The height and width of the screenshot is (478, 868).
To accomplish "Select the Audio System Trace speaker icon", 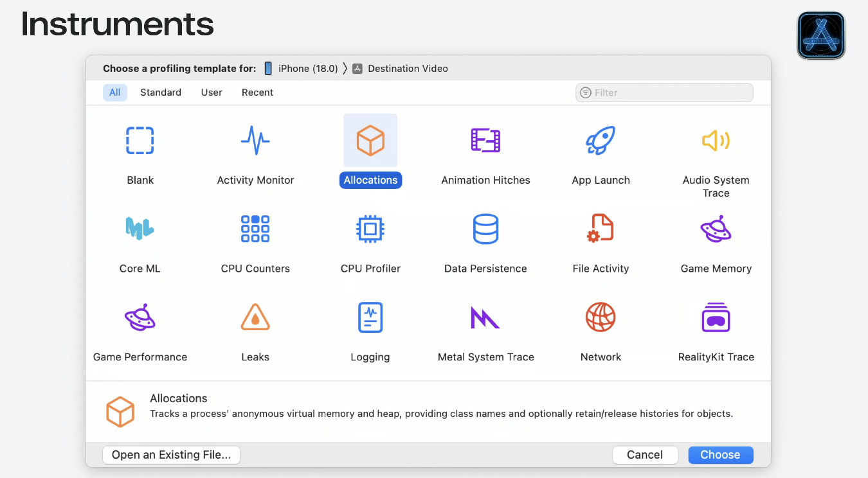I will (x=716, y=140).
